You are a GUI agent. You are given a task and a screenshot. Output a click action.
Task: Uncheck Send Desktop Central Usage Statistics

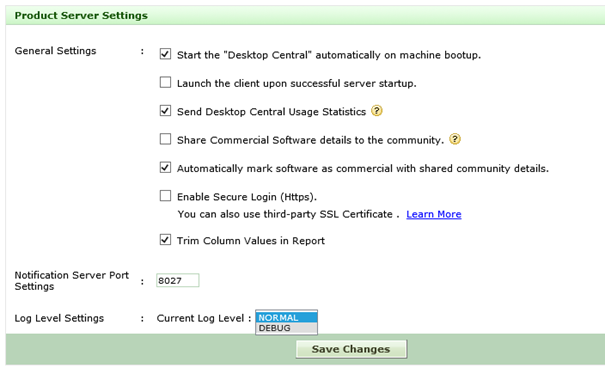click(165, 111)
